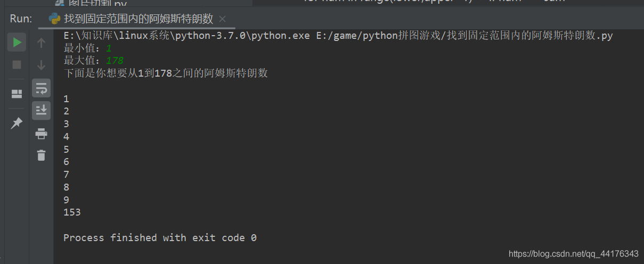This screenshot has height=264, width=644.
Task: Click the 下面是你想要从1到178之间 output line
Action: 165,73
